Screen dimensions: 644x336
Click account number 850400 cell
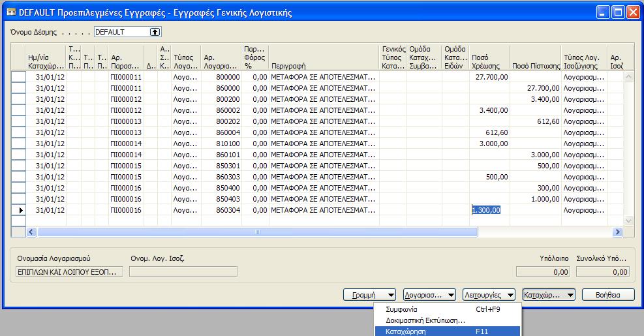(221, 188)
